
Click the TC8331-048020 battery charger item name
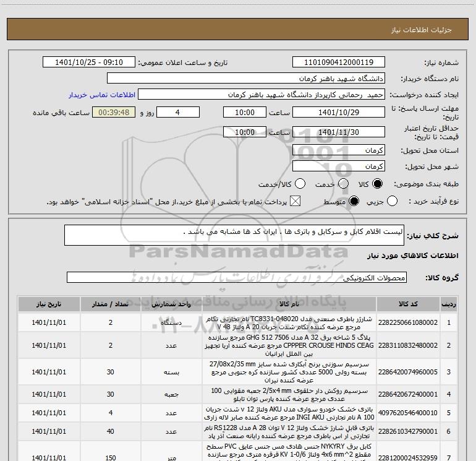[x=289, y=323]
